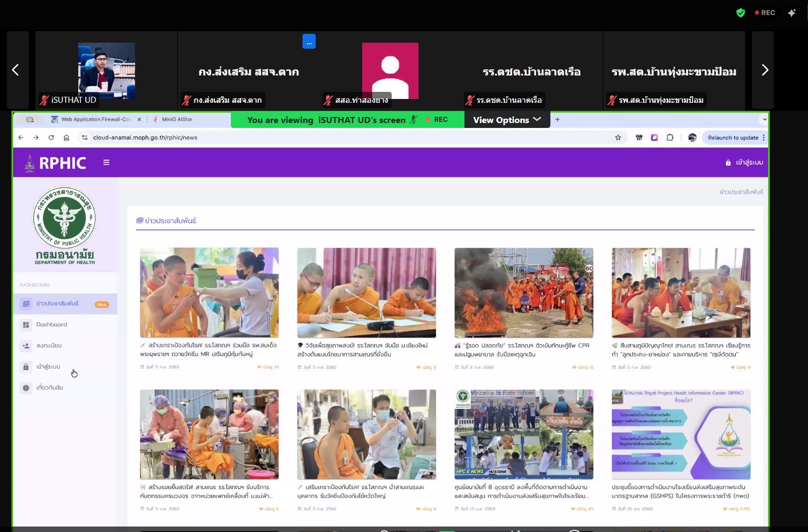Click the RPHIC hamburger menu icon
The height and width of the screenshot is (532, 808).
(x=106, y=162)
